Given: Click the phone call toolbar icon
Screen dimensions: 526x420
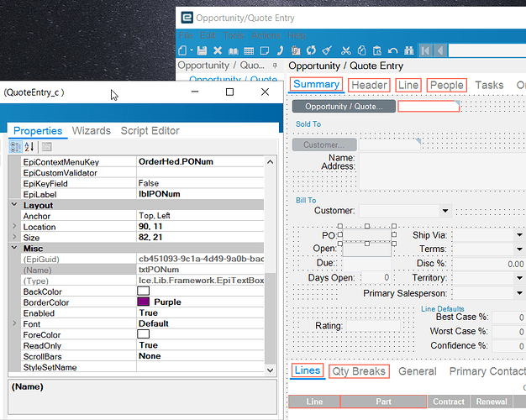Looking at the screenshot, I should pos(280,51).
